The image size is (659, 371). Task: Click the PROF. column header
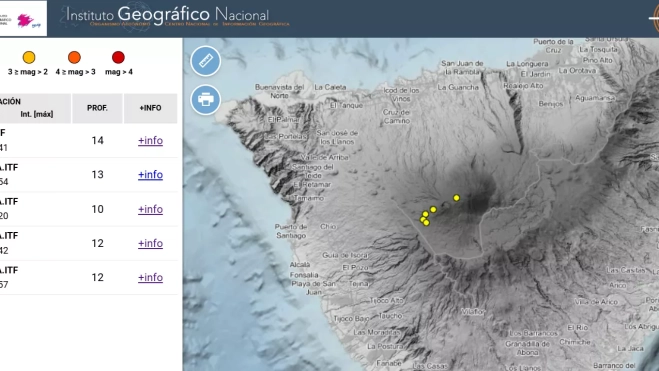tap(97, 108)
